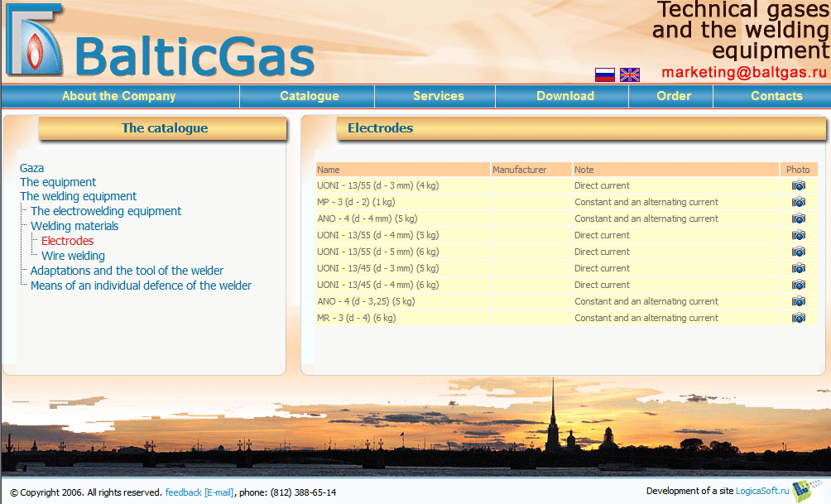Screen dimensions: 831x504
Task: Click the feedback link in footer
Action: pyautogui.click(x=184, y=492)
